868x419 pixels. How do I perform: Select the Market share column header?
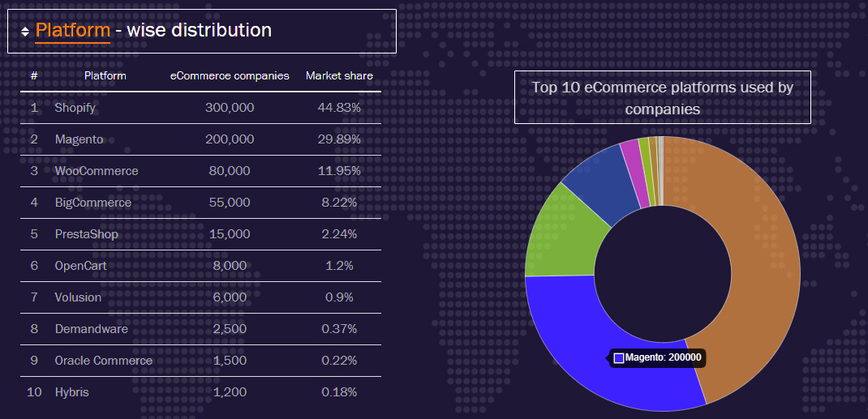(x=339, y=75)
